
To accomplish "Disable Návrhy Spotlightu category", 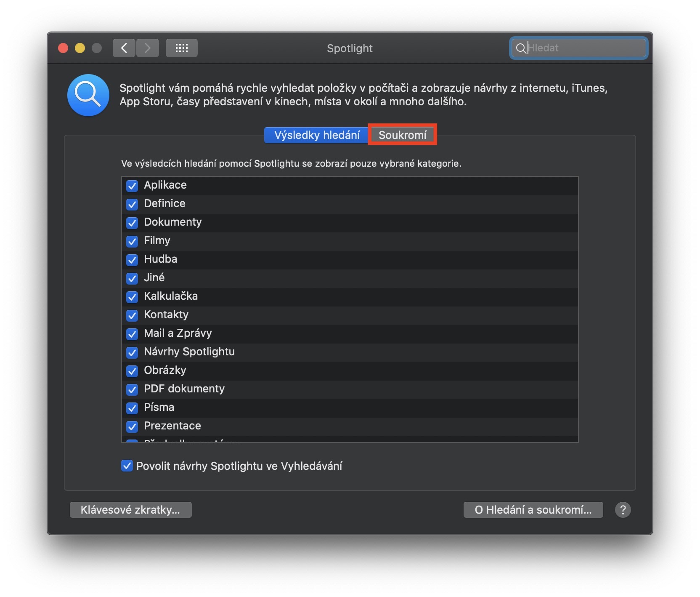I will pyautogui.click(x=132, y=352).
